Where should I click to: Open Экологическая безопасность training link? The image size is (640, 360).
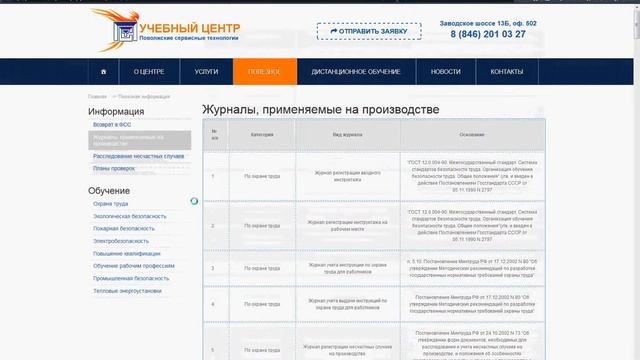(x=130, y=216)
